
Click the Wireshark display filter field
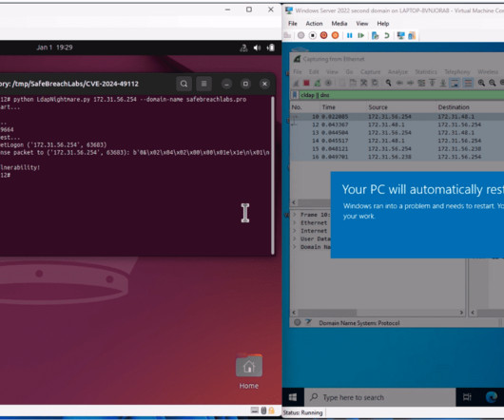[401, 95]
